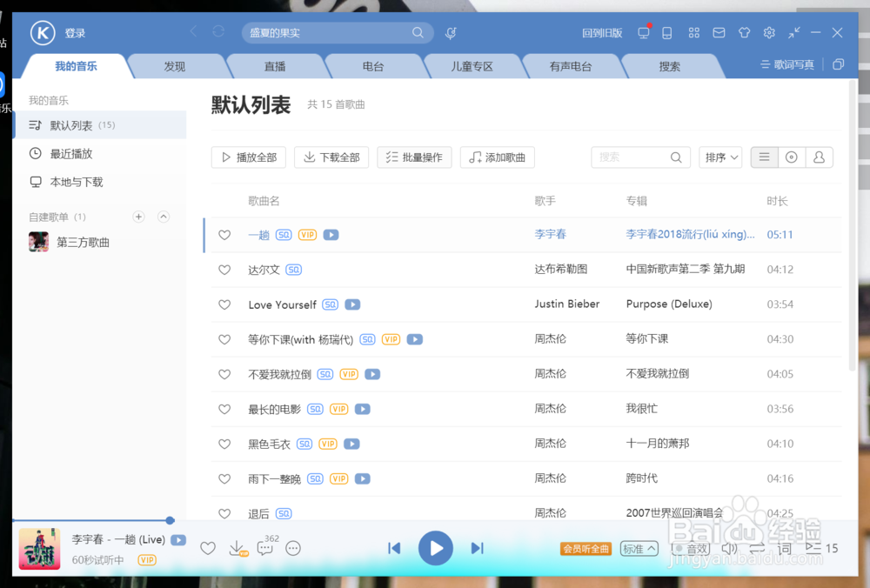Download the current song with arrow icon
Screen dimensions: 870x588
click(x=238, y=549)
